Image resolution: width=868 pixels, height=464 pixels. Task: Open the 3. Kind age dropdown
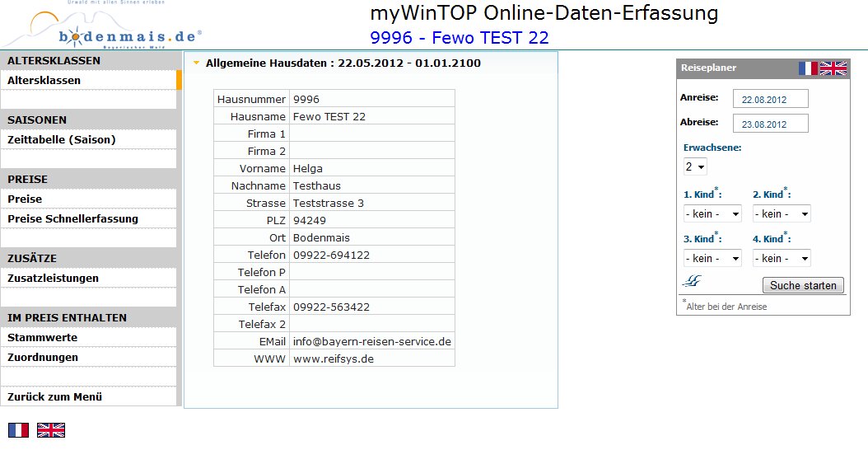[712, 258]
